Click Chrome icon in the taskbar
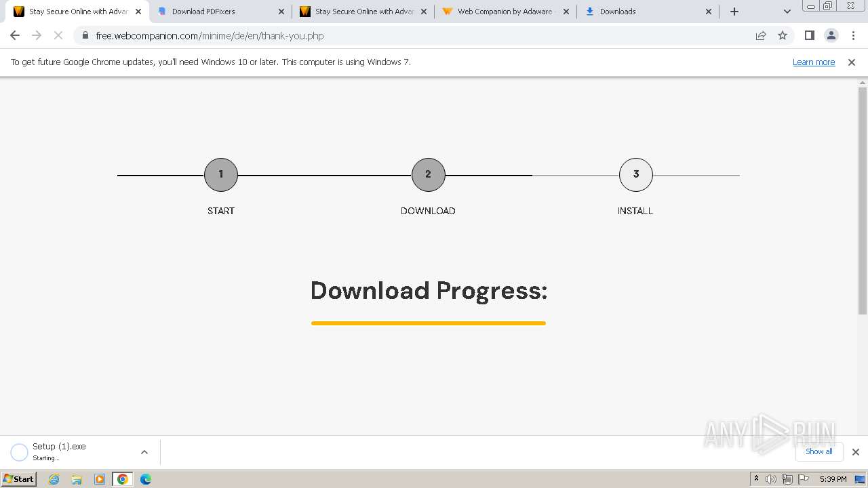This screenshot has width=868, height=488. [123, 479]
